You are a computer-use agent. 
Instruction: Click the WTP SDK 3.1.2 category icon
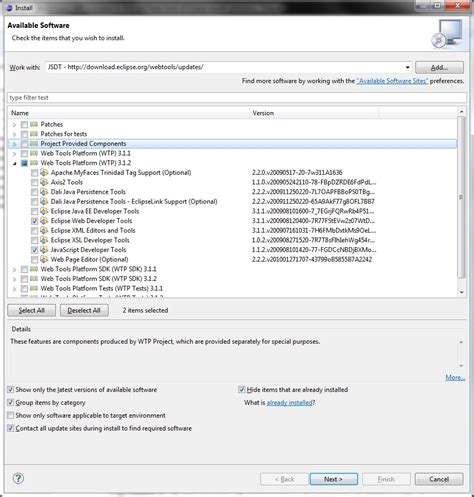34,279
